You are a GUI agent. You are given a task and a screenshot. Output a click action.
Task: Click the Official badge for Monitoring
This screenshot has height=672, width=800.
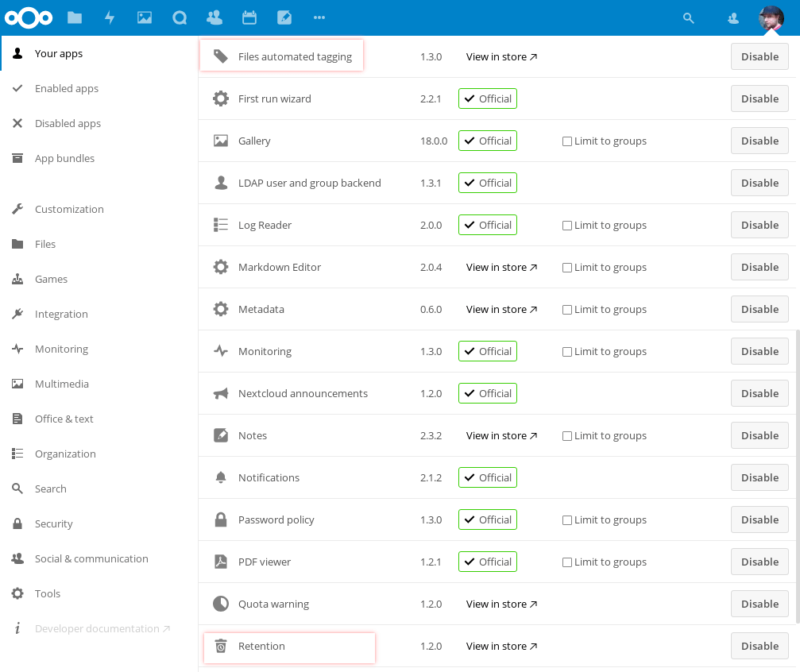tap(488, 351)
